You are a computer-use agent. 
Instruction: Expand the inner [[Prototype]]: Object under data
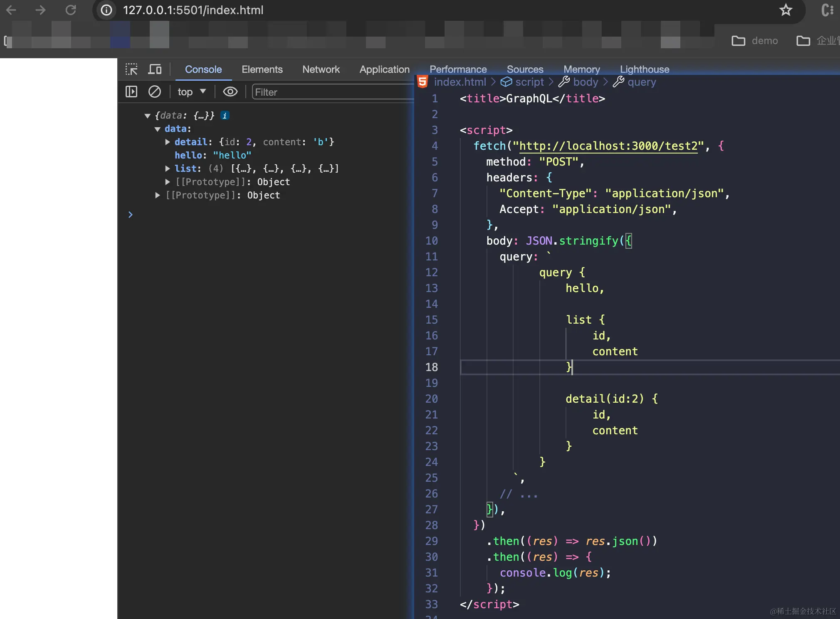coord(167,182)
